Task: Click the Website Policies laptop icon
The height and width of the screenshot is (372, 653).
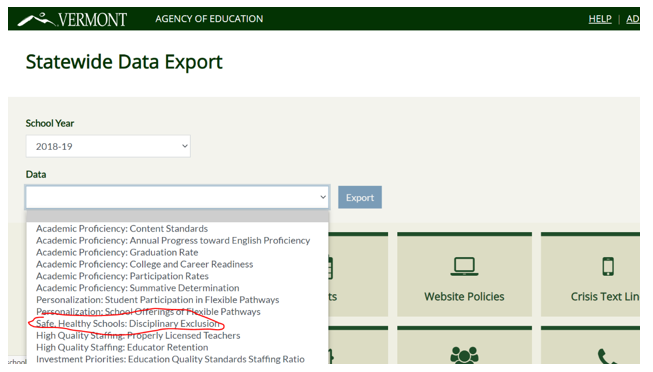Action: (x=464, y=267)
